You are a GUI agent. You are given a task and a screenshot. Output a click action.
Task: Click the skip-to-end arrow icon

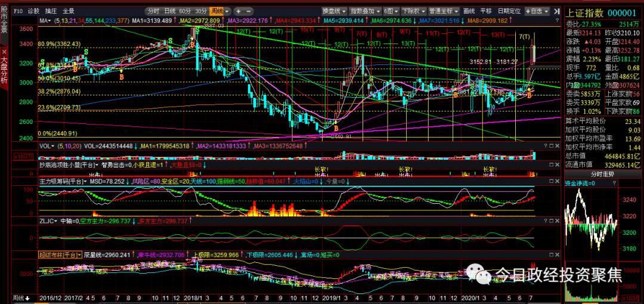pos(557,11)
